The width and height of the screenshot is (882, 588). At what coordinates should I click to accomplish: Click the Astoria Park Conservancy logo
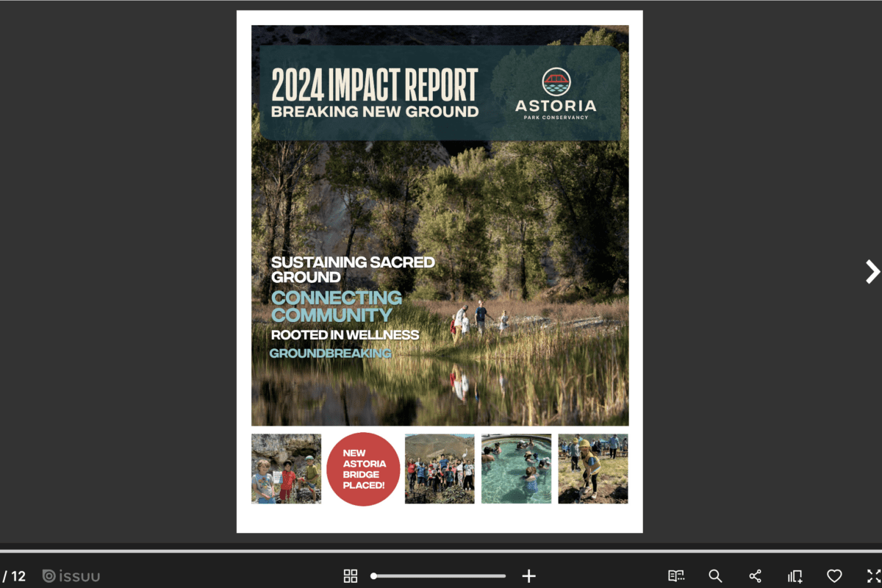click(556, 93)
